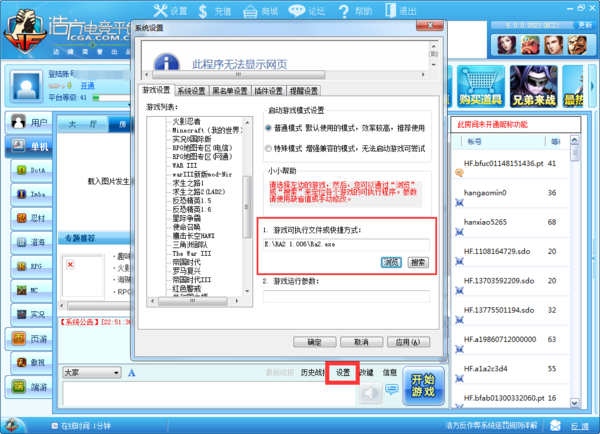Select 特殊模式 radio button

268,146
